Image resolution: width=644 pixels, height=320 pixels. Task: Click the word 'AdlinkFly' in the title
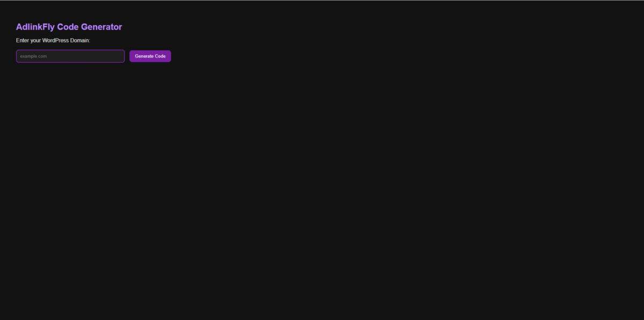(x=35, y=27)
